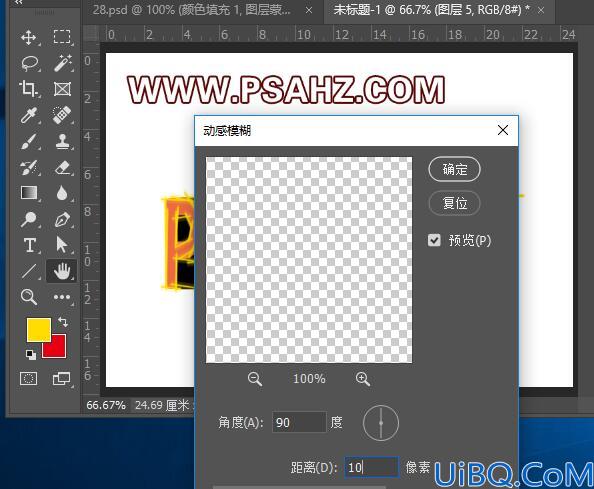Switch to the 28.psd document tab
This screenshot has height=489, width=594.
coord(192,10)
